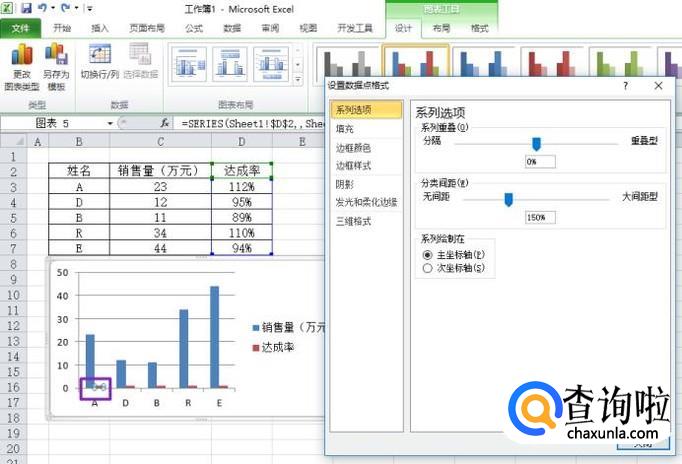
Task: Expand the chart layouts gallery arrow
Action: click(x=297, y=77)
